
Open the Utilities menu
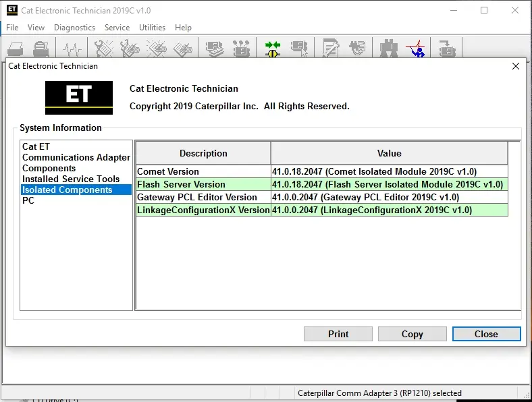coord(152,28)
